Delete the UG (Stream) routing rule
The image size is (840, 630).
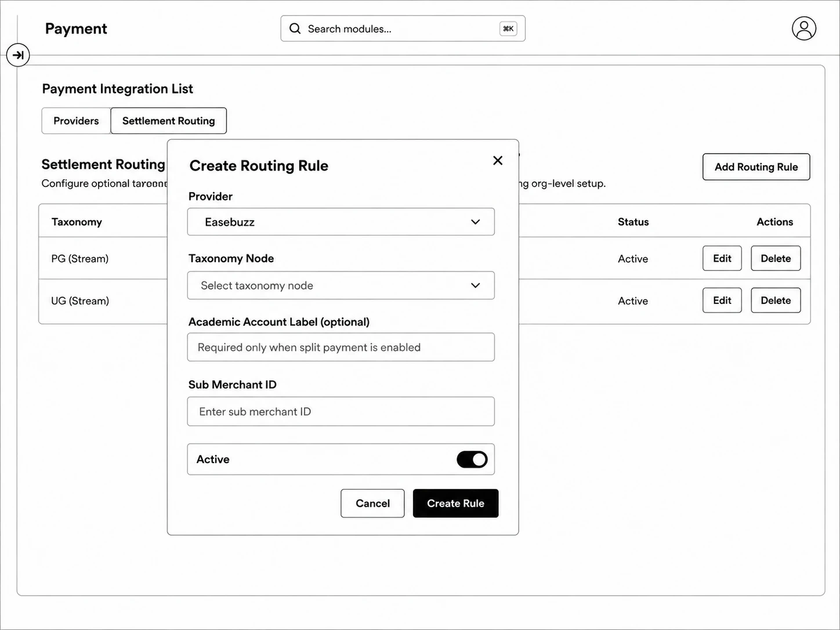pos(776,300)
